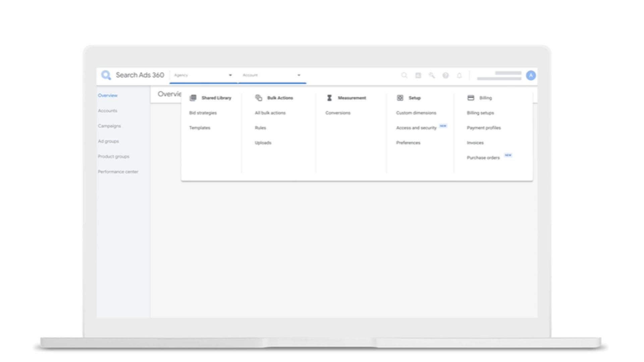This screenshot has width=644, height=362.
Task: Select Purchase orders under Billing
Action: pos(483,158)
